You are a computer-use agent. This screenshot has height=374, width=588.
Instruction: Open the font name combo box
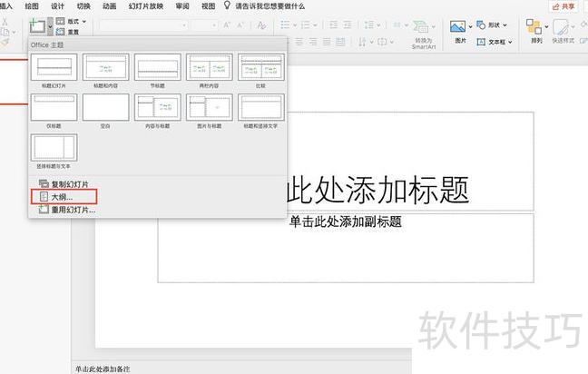(143, 25)
